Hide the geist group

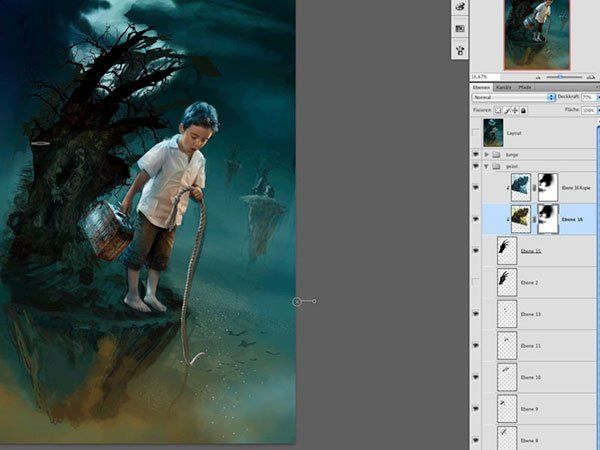point(476,166)
